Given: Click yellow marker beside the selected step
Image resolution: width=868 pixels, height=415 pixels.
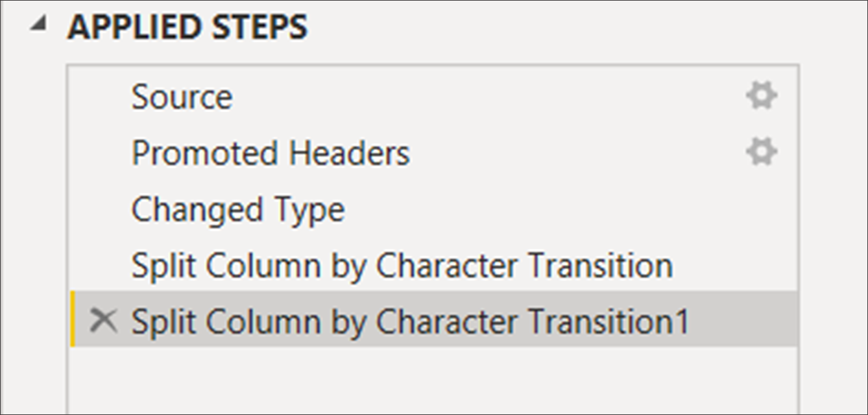Looking at the screenshot, I should (x=73, y=319).
